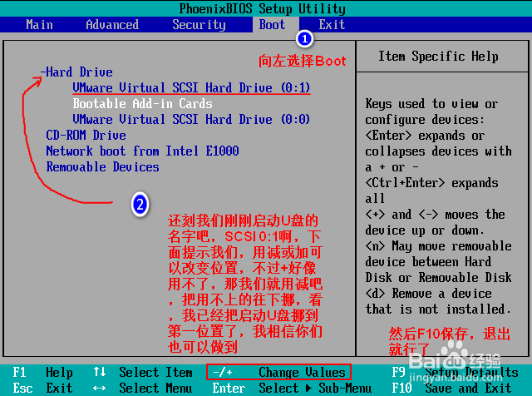Select VMware Virtual SCSI Hard Drive (0:0)

pos(191,119)
